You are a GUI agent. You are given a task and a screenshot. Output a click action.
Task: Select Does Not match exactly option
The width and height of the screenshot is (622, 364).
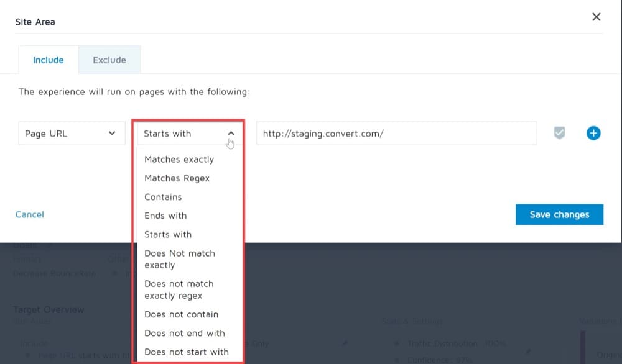pyautogui.click(x=180, y=259)
